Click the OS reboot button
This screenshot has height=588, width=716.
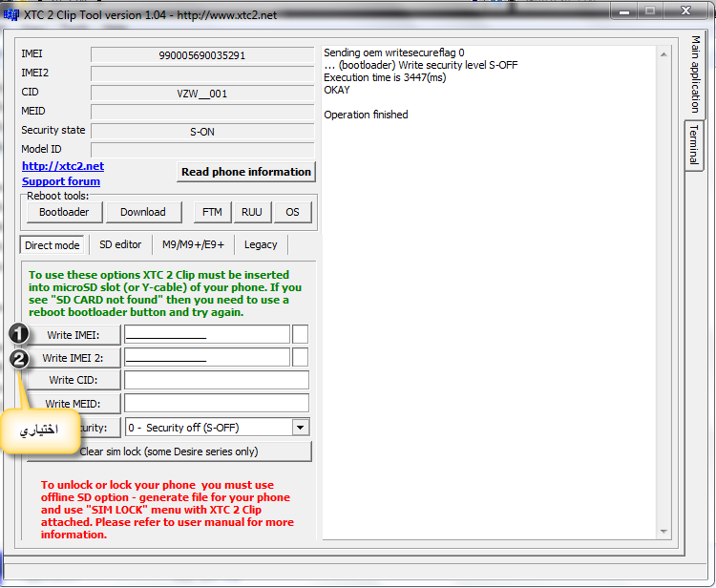click(293, 212)
